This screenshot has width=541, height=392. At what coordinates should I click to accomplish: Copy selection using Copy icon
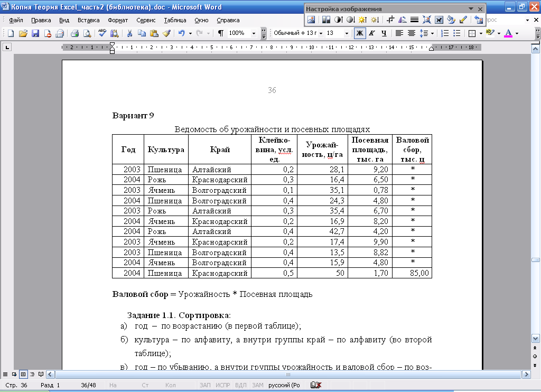[x=142, y=33]
